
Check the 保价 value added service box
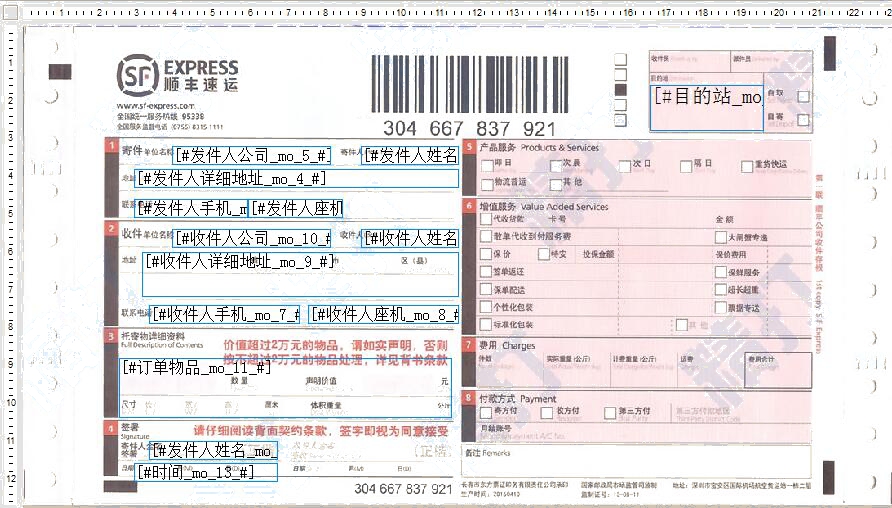coord(487,254)
